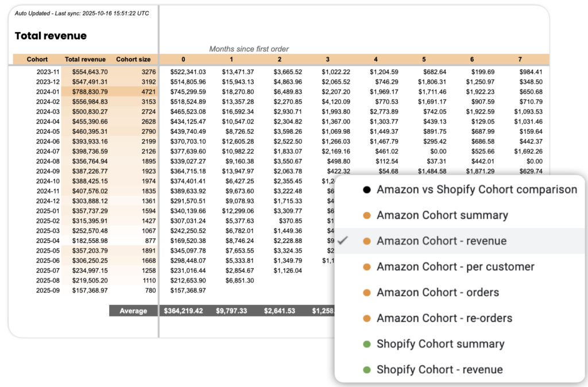Screen dimensions: 588x387
Task: Click orange dot beside Amazon Cohort summary
Action: point(366,216)
